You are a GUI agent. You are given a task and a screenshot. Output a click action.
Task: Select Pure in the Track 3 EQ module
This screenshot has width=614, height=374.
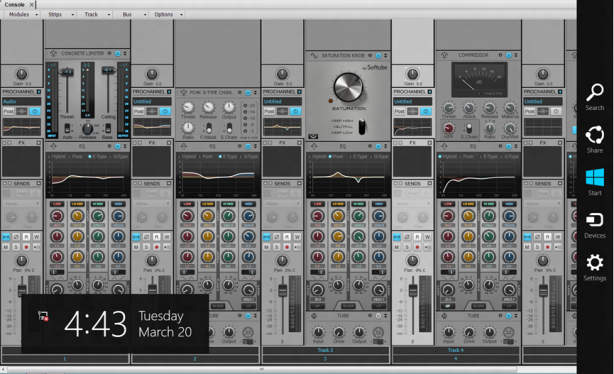(x=335, y=156)
